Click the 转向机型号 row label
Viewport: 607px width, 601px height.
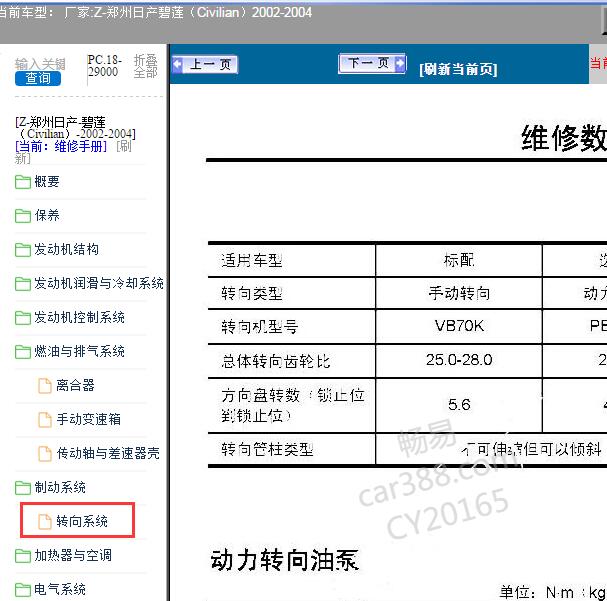pyautogui.click(x=260, y=327)
